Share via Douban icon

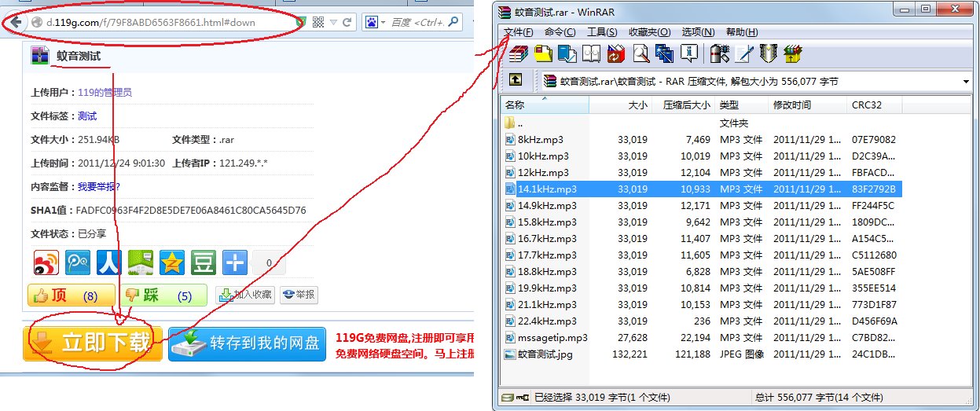point(204,262)
